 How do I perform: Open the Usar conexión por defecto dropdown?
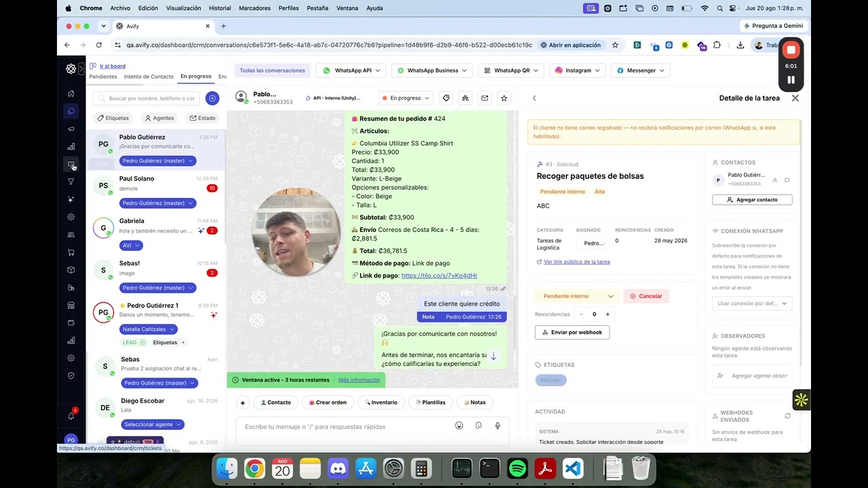pyautogui.click(x=752, y=304)
